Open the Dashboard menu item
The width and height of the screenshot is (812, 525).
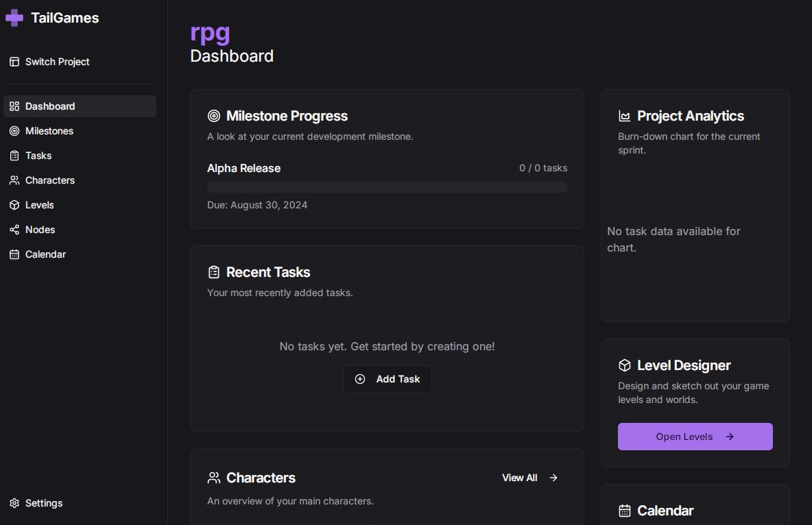coord(50,106)
